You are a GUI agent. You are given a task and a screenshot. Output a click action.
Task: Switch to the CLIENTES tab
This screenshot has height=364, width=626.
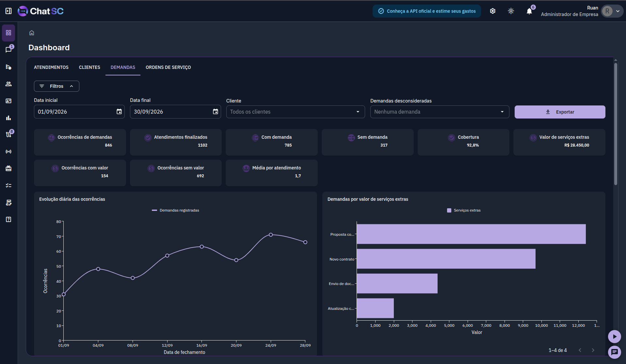(x=89, y=67)
